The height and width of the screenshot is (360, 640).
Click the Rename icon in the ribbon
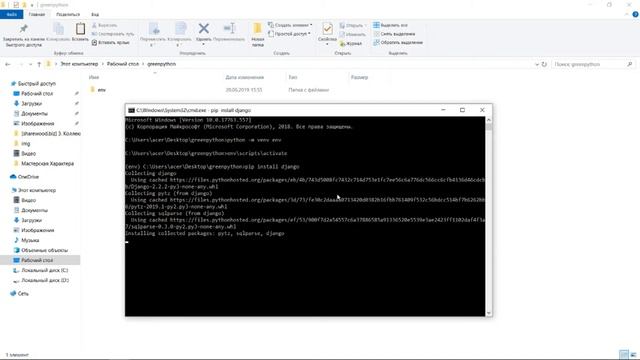229,29
